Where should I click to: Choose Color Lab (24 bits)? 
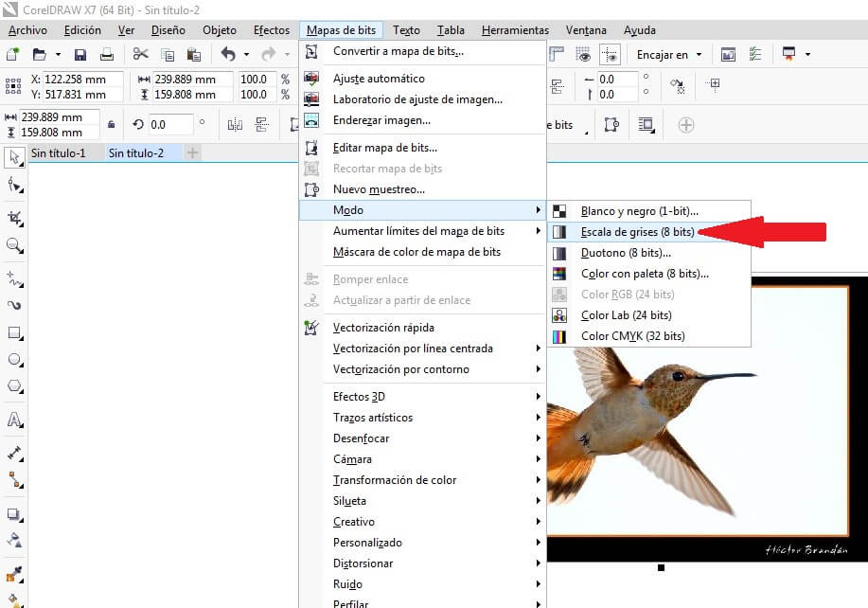(648, 315)
